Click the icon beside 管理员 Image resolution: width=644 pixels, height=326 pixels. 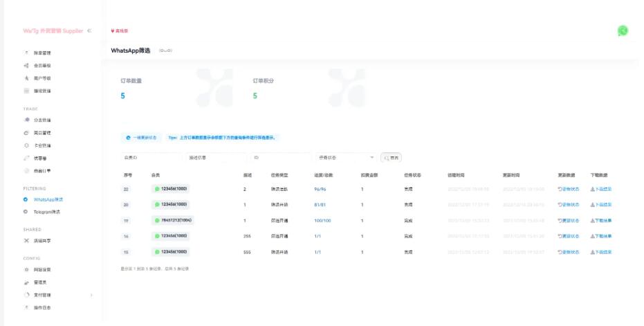pos(26,282)
